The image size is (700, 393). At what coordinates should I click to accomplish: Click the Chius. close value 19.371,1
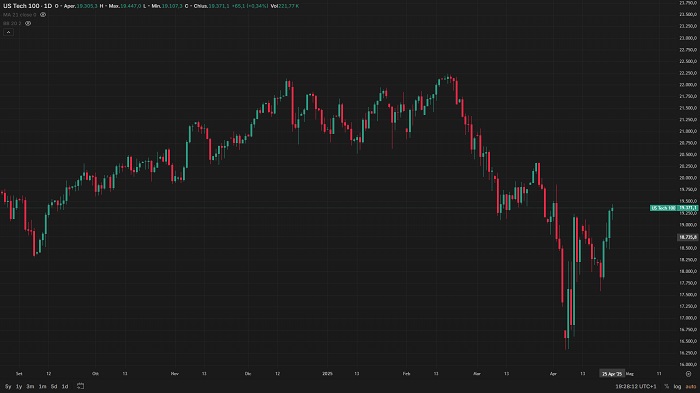point(219,6)
